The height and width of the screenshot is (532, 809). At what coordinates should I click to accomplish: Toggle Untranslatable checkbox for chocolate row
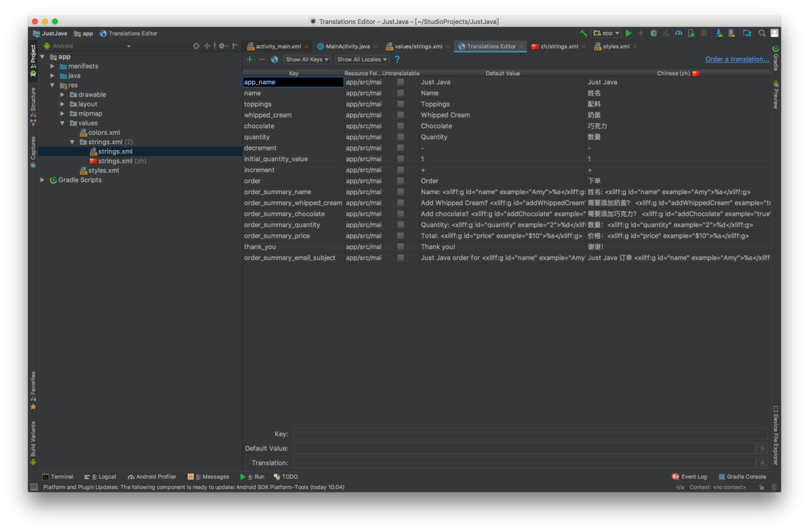coord(401,126)
